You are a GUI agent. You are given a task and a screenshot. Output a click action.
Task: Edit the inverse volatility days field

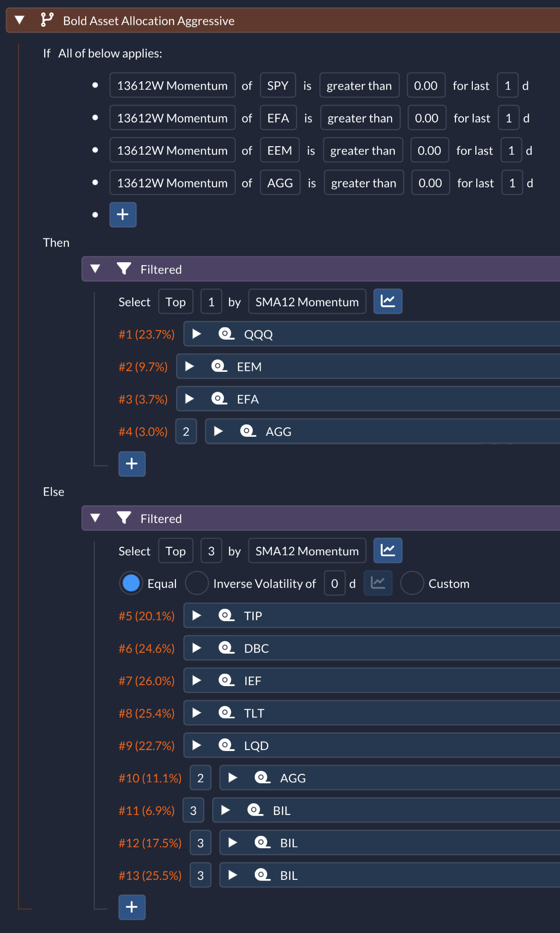coord(335,583)
